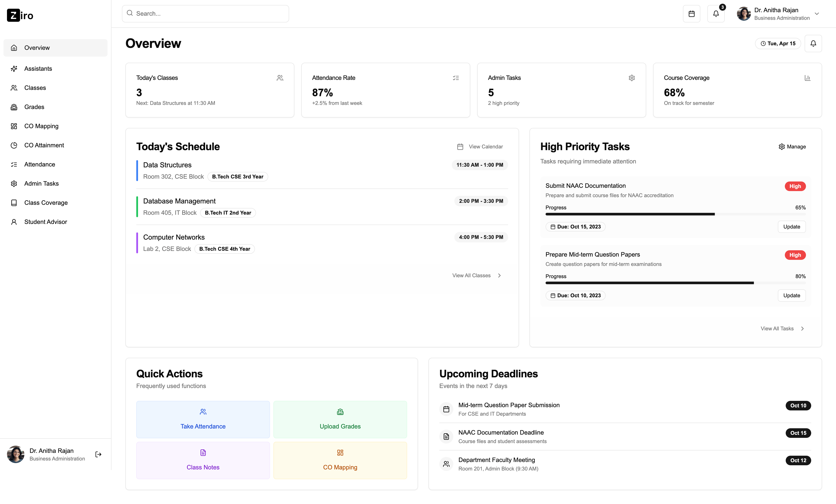Click Today's Classes card people icon

click(280, 78)
